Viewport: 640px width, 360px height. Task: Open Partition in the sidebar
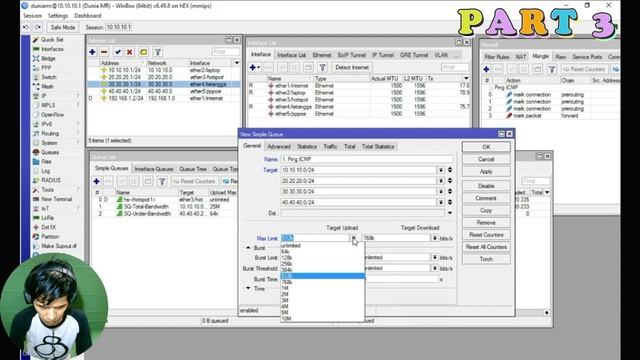pos(50,237)
